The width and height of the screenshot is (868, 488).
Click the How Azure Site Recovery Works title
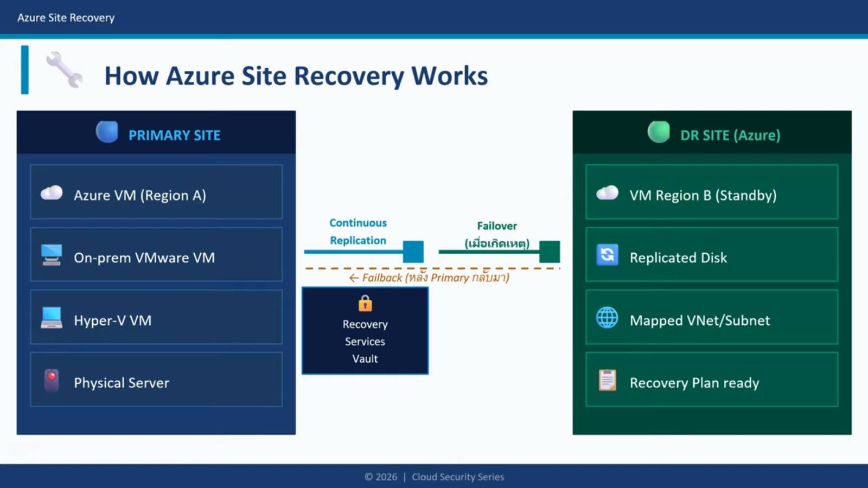pos(296,76)
